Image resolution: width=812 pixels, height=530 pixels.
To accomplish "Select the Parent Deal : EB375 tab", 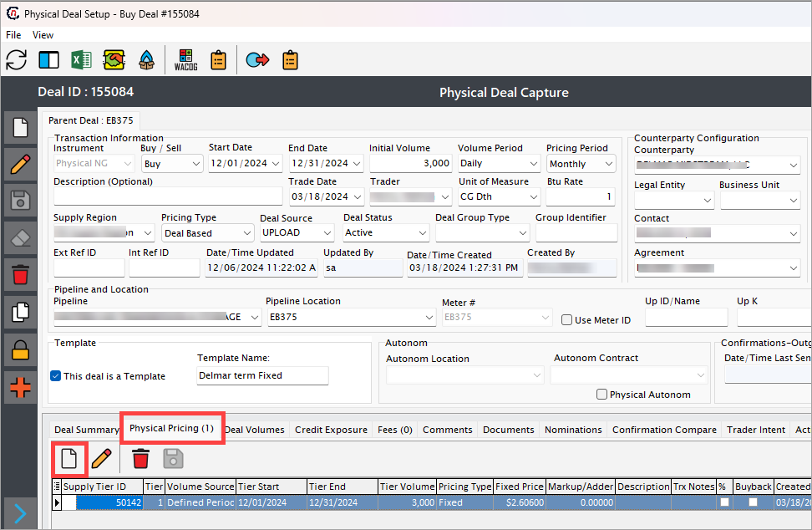I will 90,120.
